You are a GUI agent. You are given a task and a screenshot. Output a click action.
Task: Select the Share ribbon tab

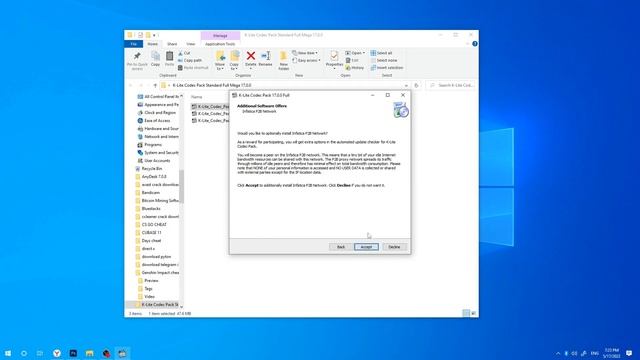pyautogui.click(x=172, y=44)
